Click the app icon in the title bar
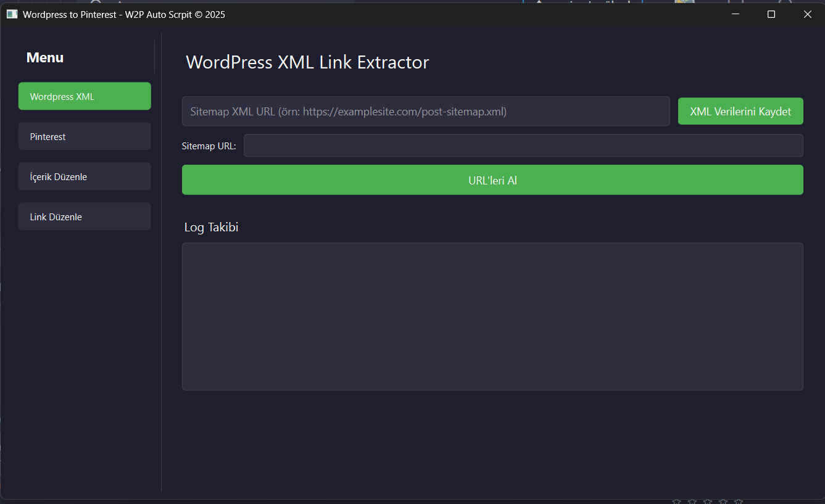This screenshot has width=825, height=504. 12,14
